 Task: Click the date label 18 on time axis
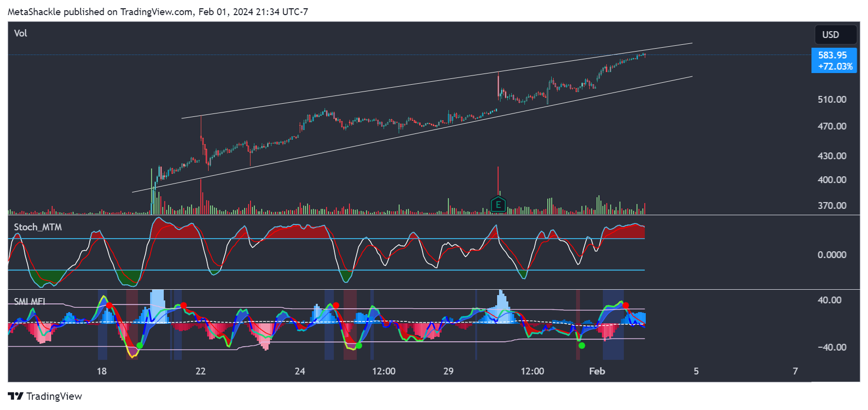pyautogui.click(x=101, y=371)
